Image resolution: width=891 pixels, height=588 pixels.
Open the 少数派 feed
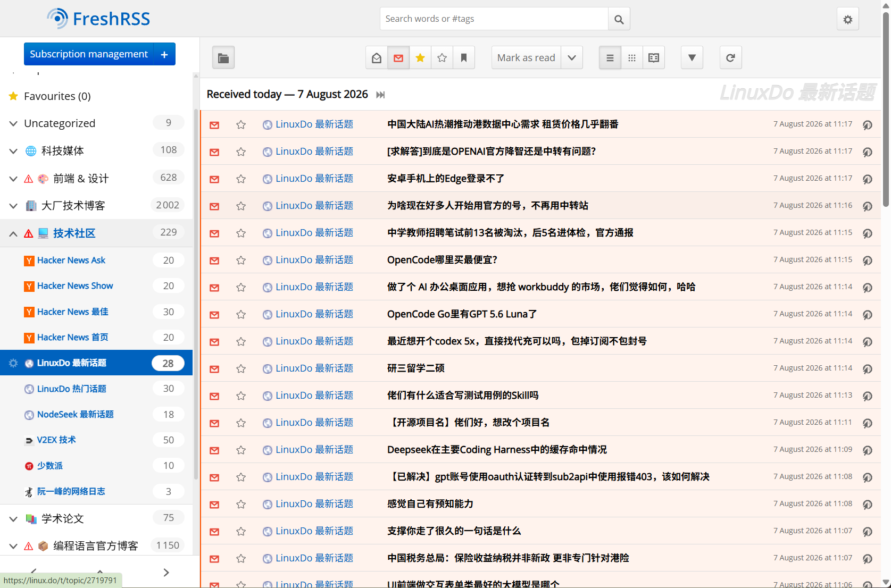tap(50, 466)
